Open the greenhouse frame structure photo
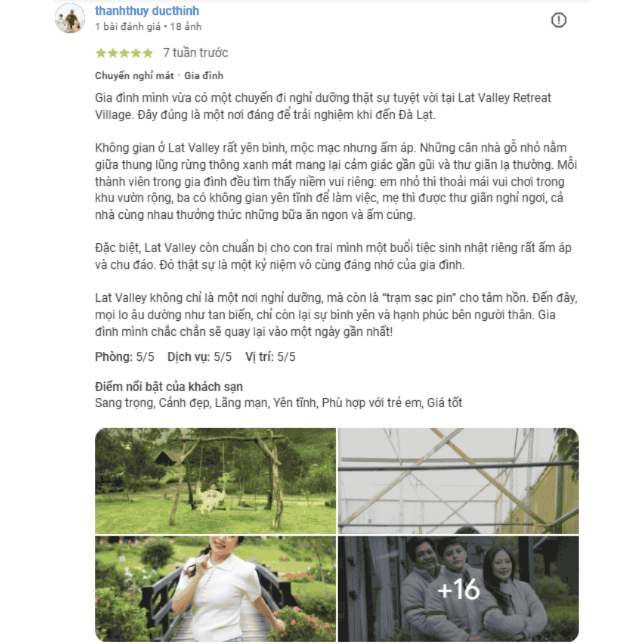 point(459,481)
